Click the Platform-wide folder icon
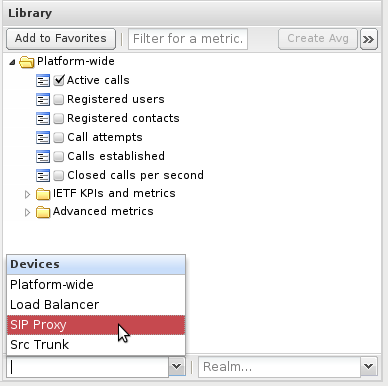 pos(27,62)
